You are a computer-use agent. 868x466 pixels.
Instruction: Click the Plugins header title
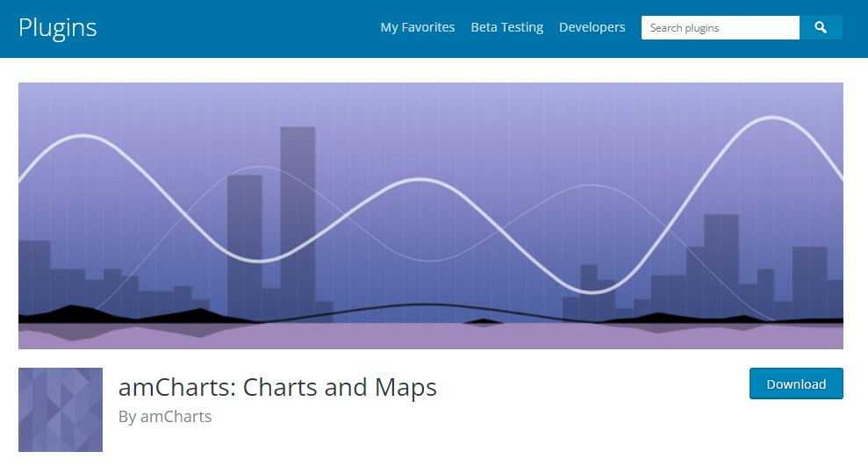(x=58, y=28)
